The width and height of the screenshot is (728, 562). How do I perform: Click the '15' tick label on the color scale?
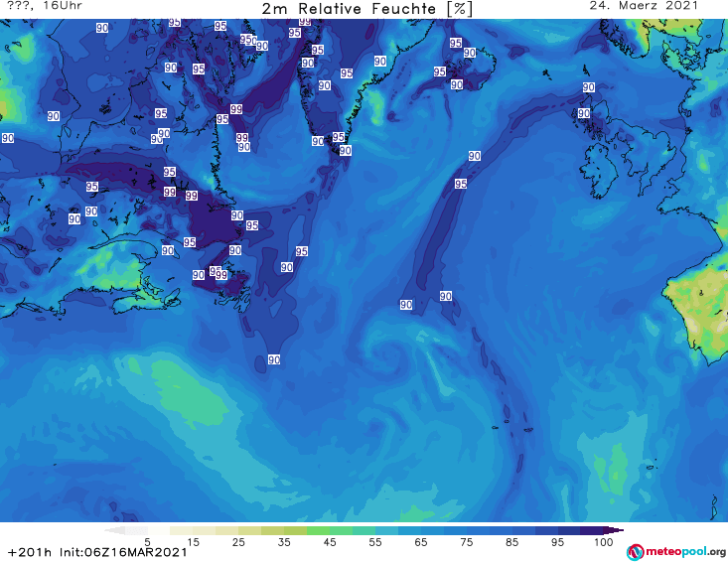pyautogui.click(x=193, y=542)
